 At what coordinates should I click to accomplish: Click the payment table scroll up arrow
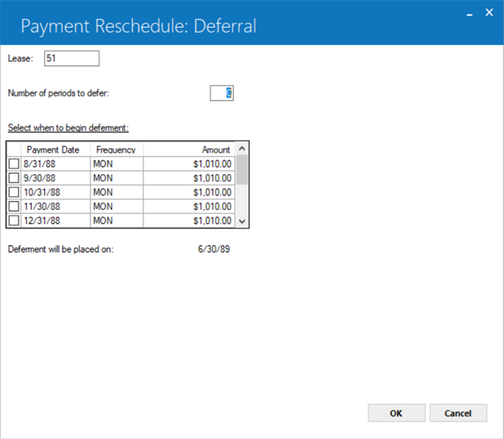coord(242,149)
